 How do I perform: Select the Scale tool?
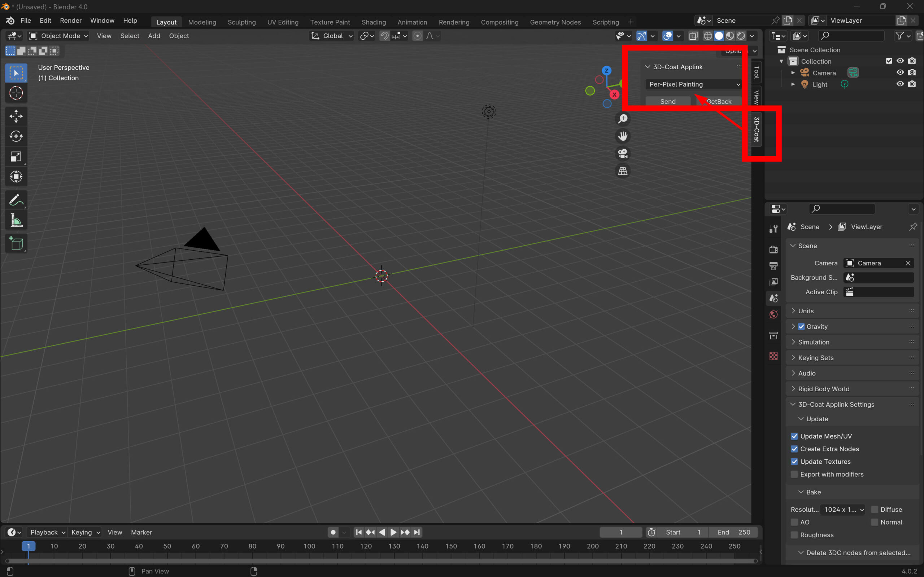(16, 157)
